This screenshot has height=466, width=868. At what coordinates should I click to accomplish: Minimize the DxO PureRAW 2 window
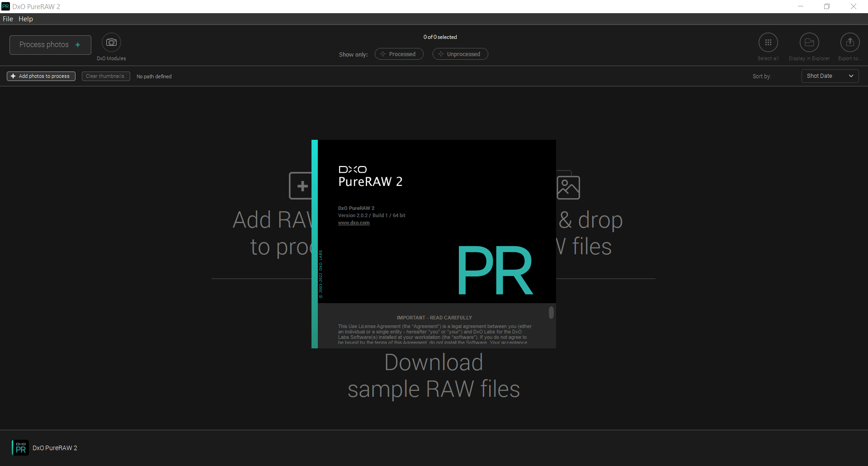tap(801, 6)
